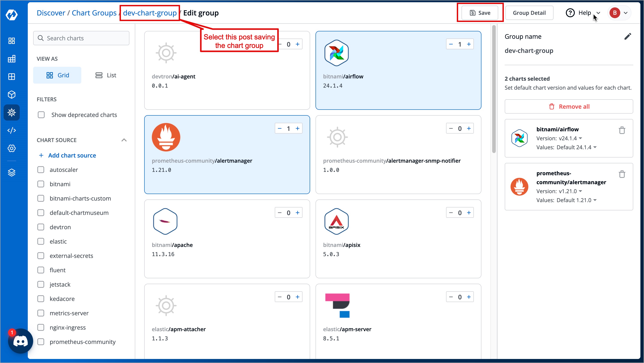Remove prometheus alertmanager via trash icon
Image resolution: width=644 pixels, height=363 pixels.
pyautogui.click(x=622, y=174)
